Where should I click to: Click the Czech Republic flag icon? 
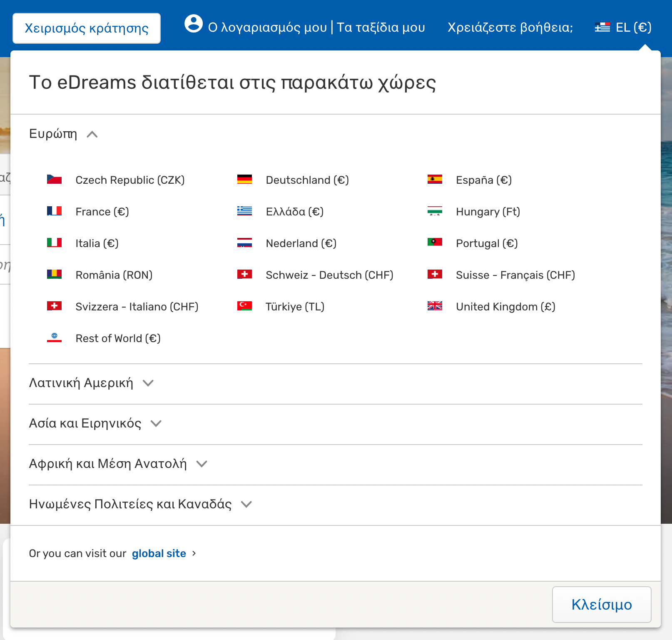[54, 180]
